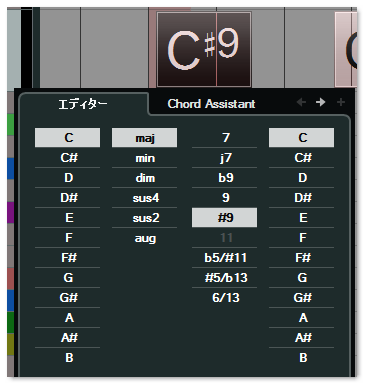This screenshot has height=388, width=368.
Task: Open the エディター tab
Action: [83, 104]
